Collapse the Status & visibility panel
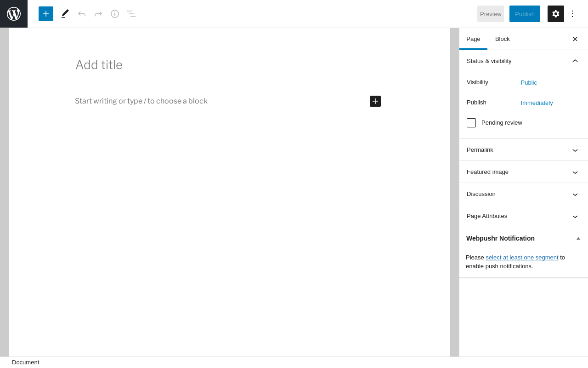This screenshot has width=588, height=368. [x=524, y=61]
